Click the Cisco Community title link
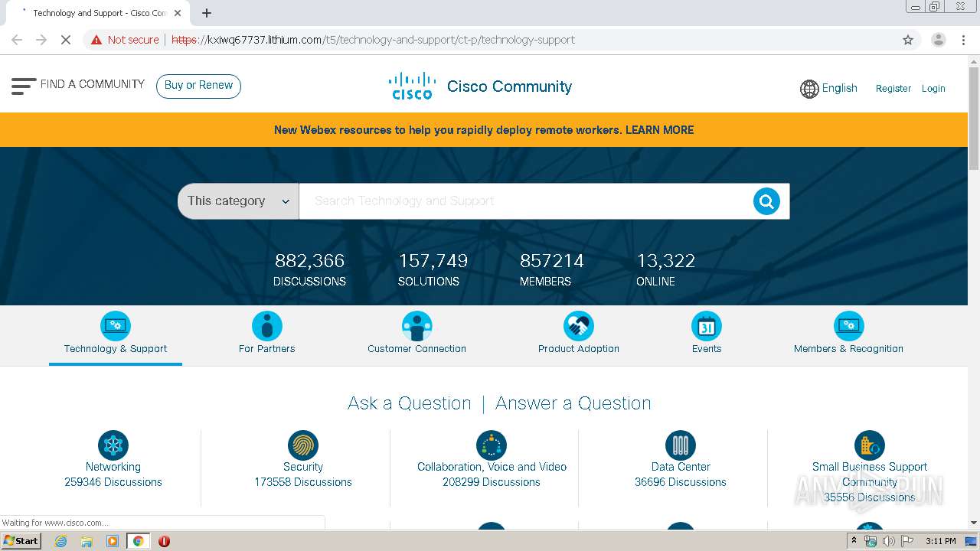The image size is (980, 551). 509,86
